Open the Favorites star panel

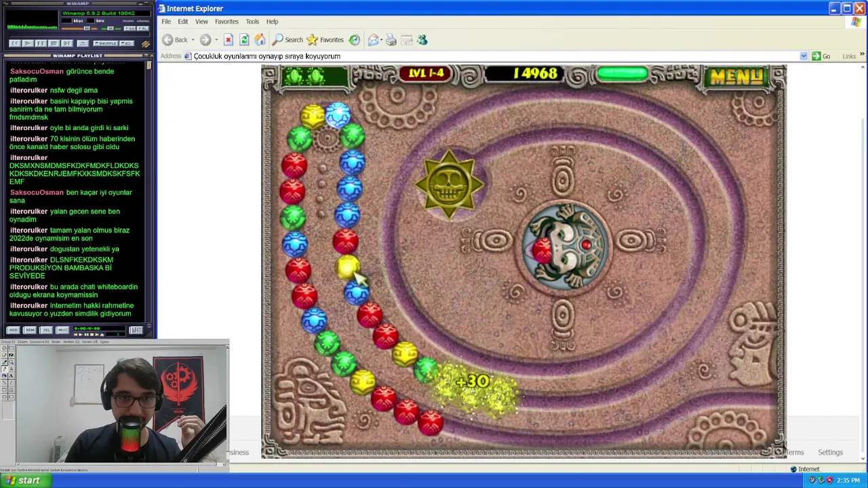click(x=325, y=40)
